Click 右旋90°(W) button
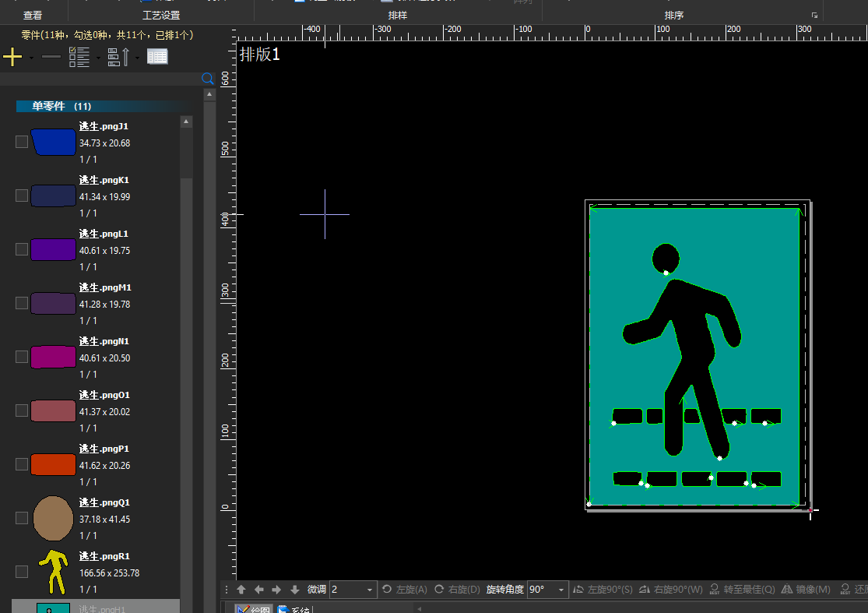Image resolution: width=868 pixels, height=613 pixels. (x=671, y=589)
